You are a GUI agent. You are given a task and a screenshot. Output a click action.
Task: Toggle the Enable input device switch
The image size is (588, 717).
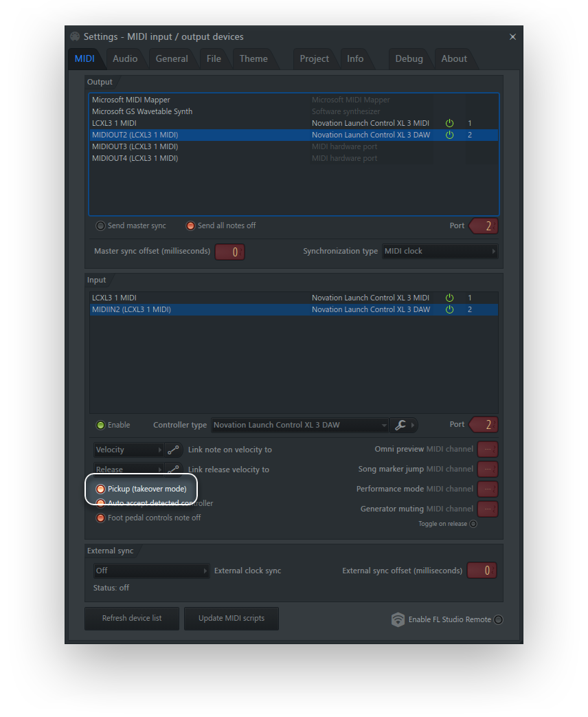[100, 426]
